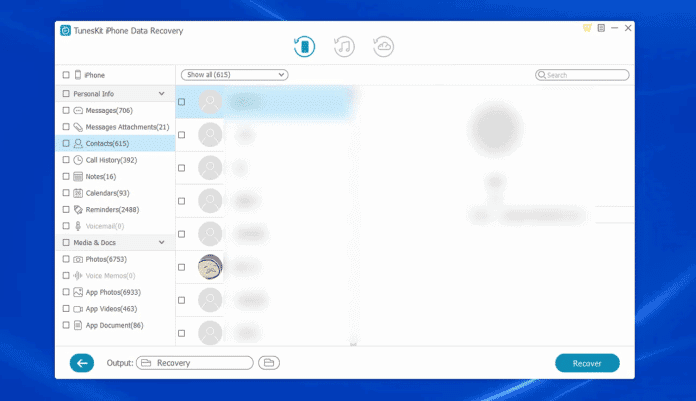Check the Notes(16) checkbox
Image resolution: width=696 pixels, height=401 pixels.
(66, 176)
